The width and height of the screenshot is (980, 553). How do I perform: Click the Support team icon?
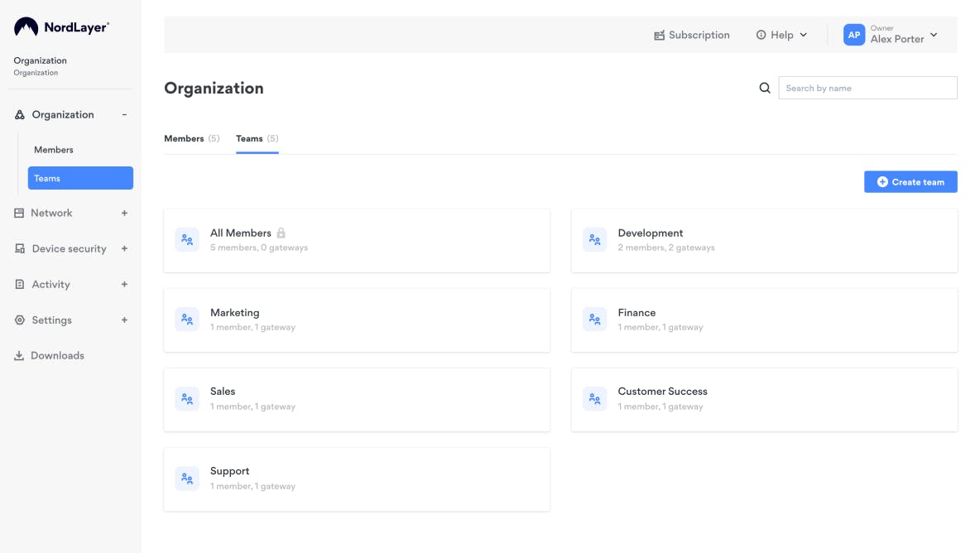tap(187, 478)
